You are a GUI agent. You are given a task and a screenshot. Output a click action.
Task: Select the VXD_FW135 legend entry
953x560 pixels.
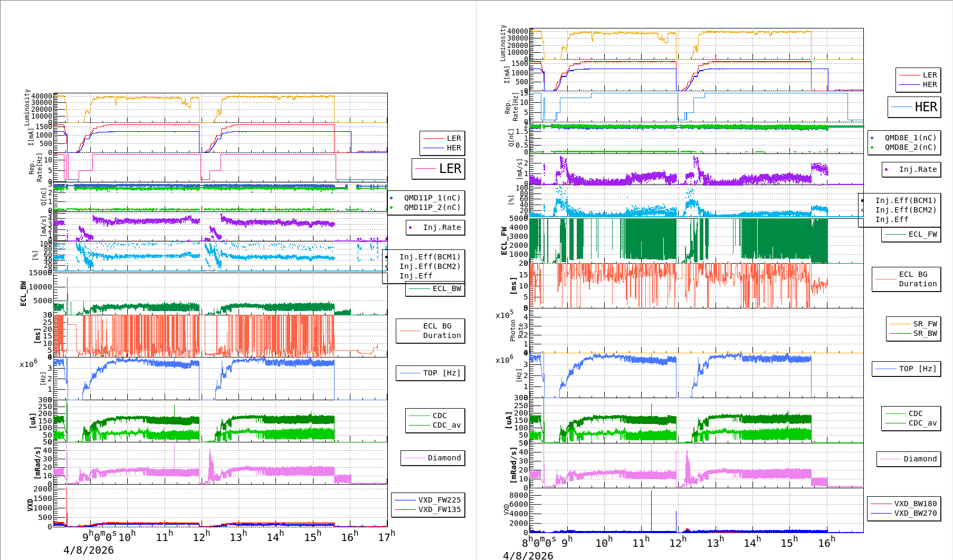coord(439,509)
